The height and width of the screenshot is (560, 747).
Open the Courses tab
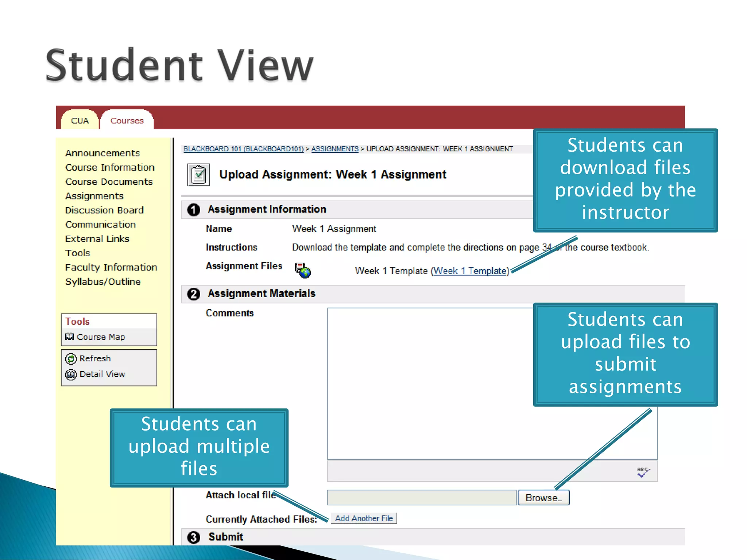point(127,121)
